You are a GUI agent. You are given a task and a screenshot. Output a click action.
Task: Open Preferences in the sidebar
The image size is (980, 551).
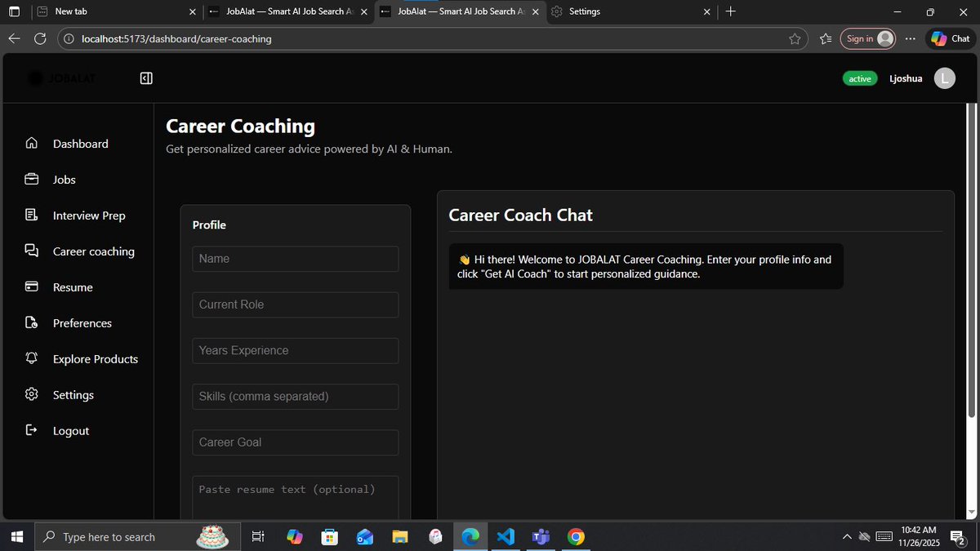(82, 323)
